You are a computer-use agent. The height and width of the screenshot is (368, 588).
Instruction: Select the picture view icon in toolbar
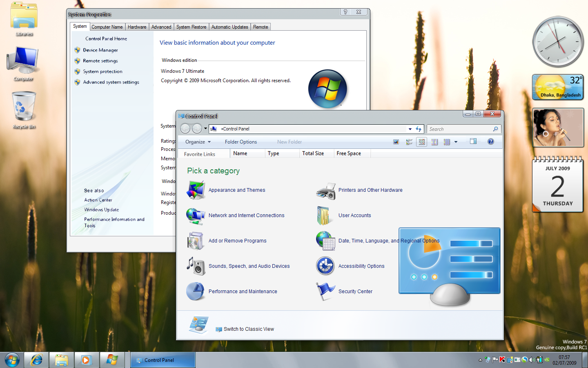[x=396, y=142]
